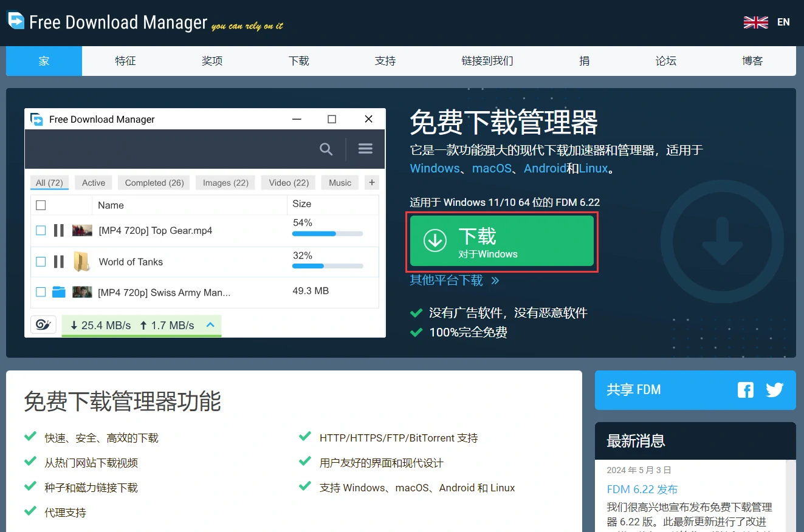
Task: Click the 32% progress bar
Action: pos(328,265)
